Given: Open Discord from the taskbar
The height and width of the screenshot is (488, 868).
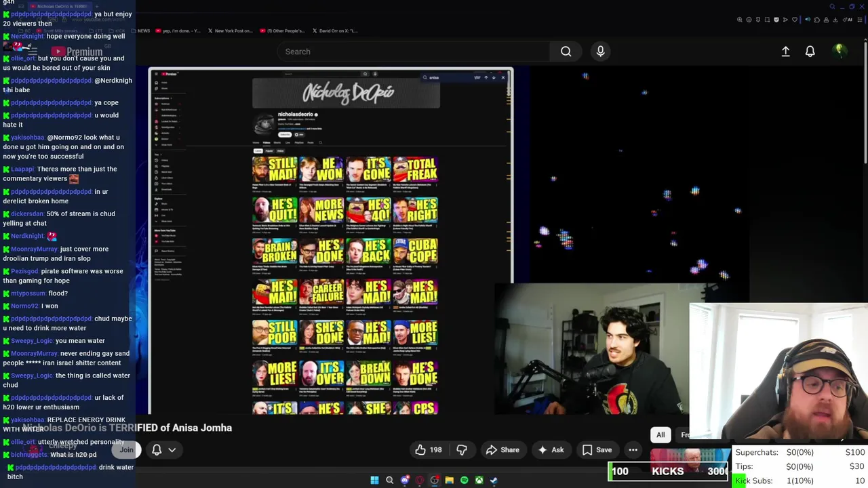Looking at the screenshot, I should [405, 480].
